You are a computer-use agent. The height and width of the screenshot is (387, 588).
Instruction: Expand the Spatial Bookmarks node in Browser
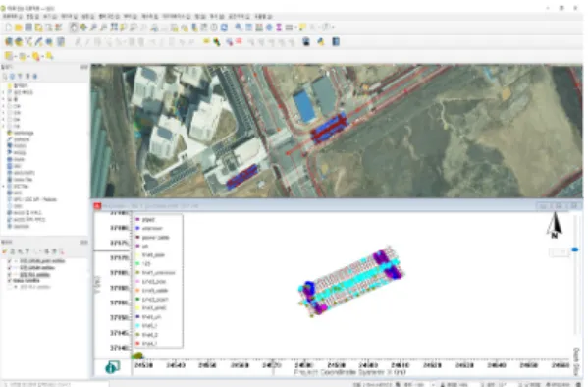pyautogui.click(x=4, y=92)
